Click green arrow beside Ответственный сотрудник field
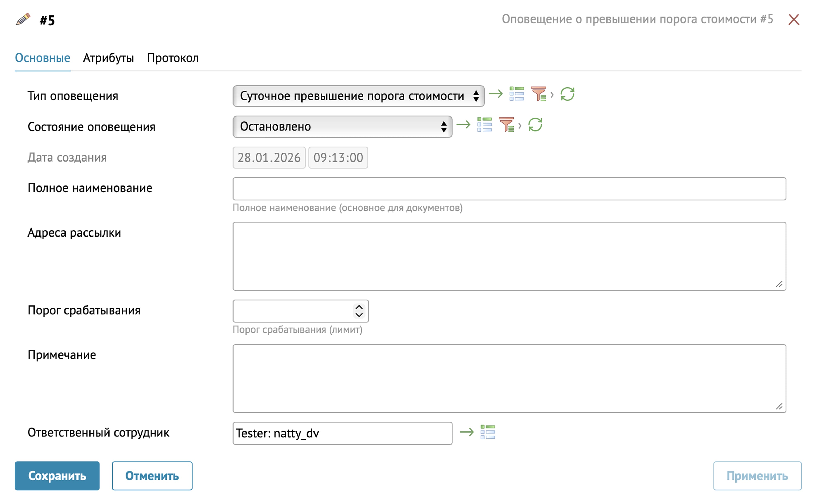 (x=467, y=432)
